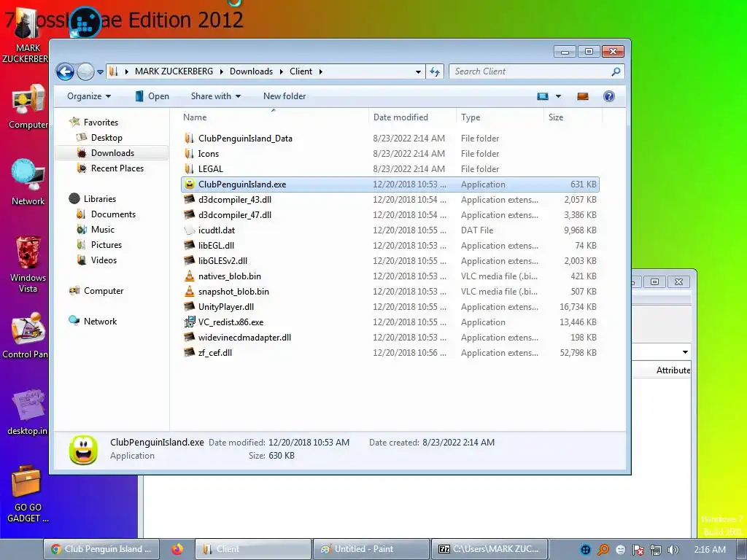
Task: Click the LEGAL folder icon
Action: pyautogui.click(x=189, y=168)
